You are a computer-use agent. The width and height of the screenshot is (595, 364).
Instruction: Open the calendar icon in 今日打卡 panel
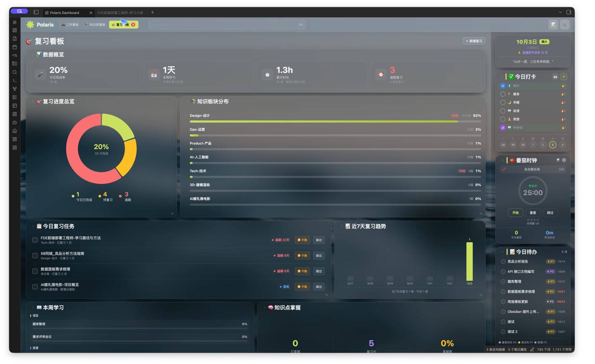[555, 77]
